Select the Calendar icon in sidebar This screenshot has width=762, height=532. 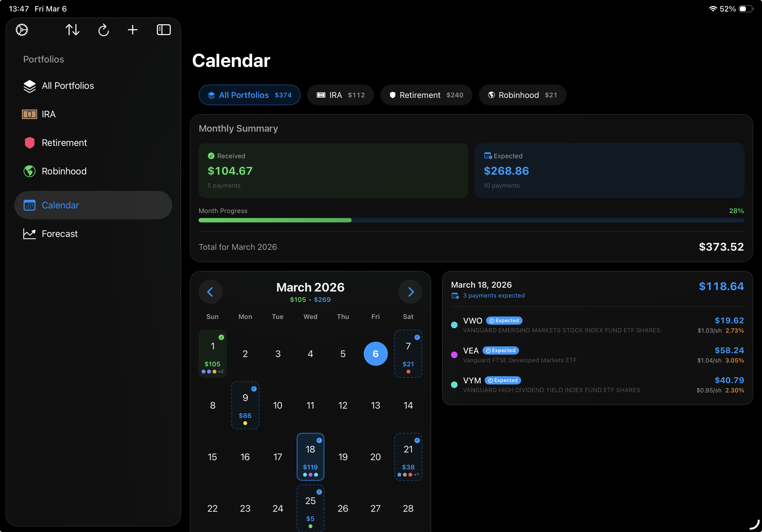(x=30, y=205)
